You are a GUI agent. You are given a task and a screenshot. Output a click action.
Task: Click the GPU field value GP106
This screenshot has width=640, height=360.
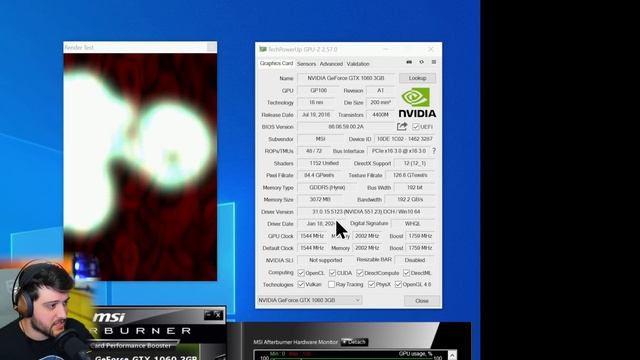(x=318, y=91)
